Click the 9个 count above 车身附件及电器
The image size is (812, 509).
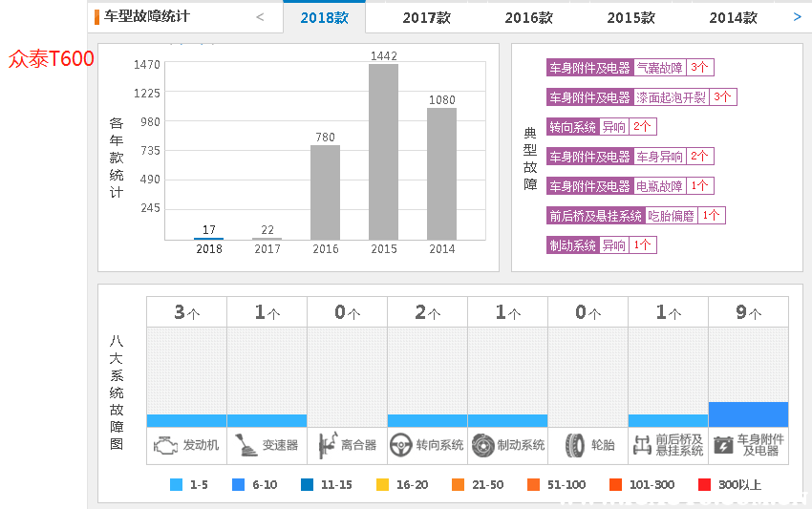click(748, 312)
